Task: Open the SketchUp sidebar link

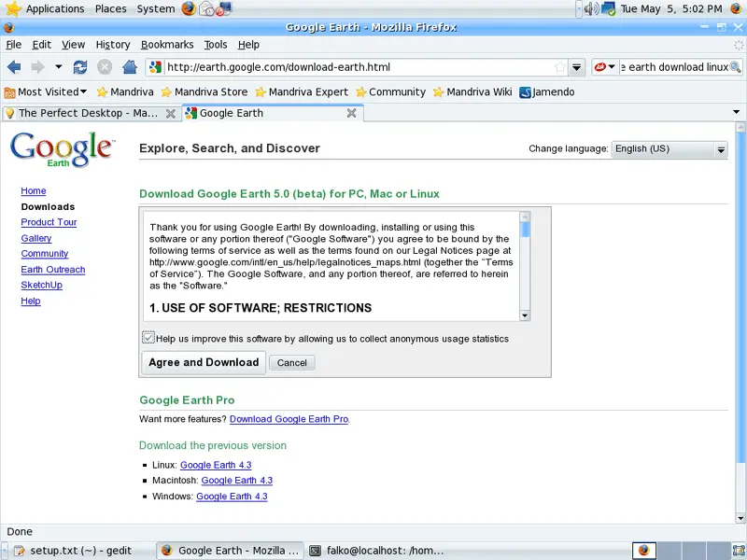Action: point(41,286)
